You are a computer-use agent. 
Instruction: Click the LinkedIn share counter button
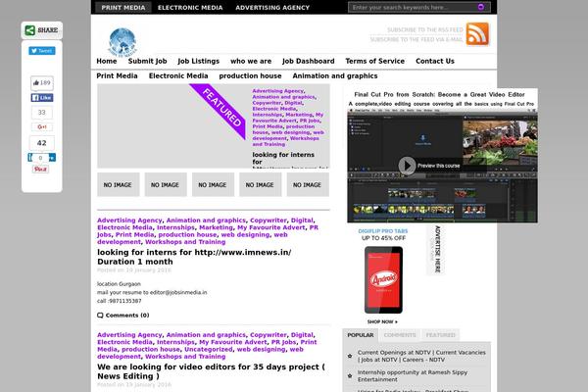coord(42,158)
